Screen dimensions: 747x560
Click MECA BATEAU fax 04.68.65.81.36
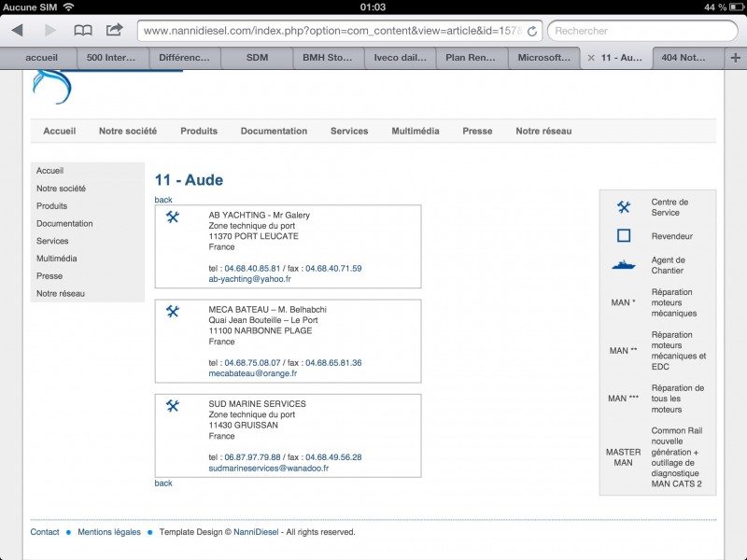click(x=333, y=363)
